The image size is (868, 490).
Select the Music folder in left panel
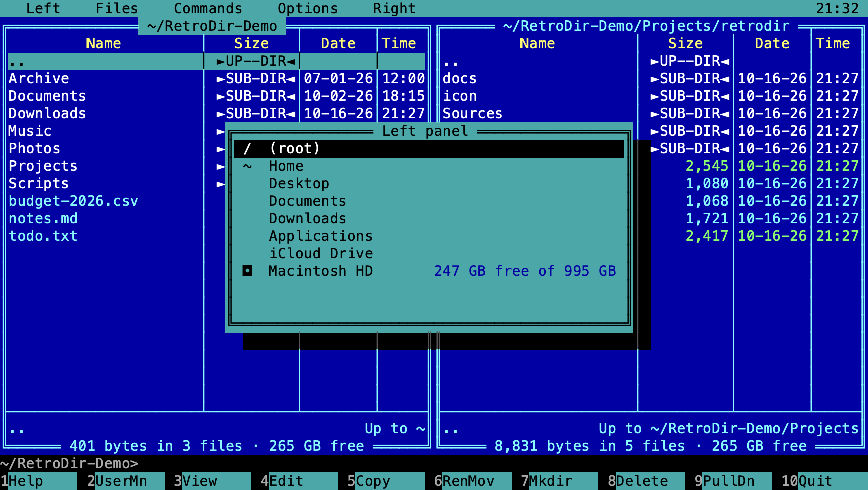point(30,131)
